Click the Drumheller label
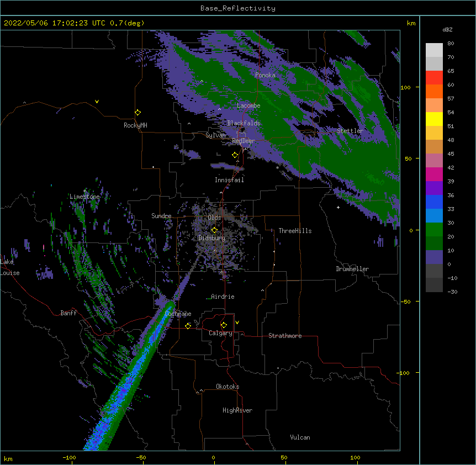Screen dimensions: 476x465 click(x=352, y=269)
